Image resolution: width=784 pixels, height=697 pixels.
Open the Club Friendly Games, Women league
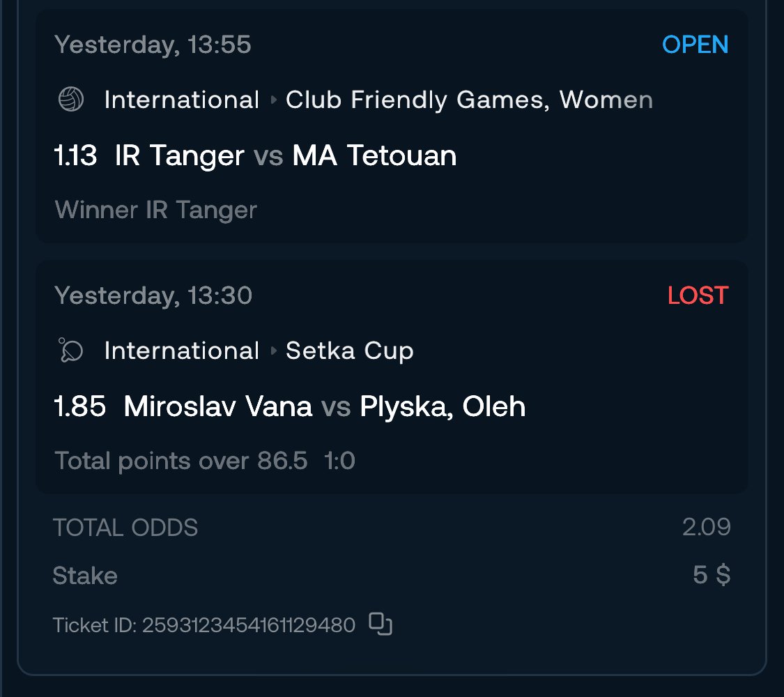pyautogui.click(x=469, y=100)
